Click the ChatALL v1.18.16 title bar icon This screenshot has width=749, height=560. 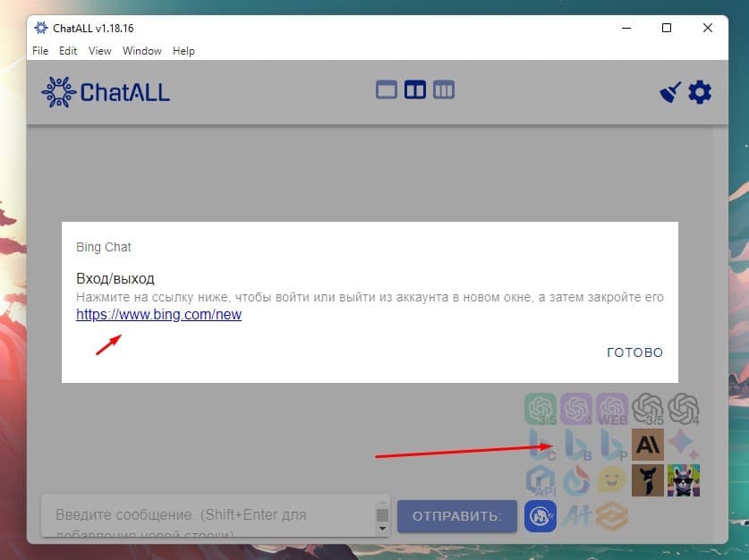[41, 28]
